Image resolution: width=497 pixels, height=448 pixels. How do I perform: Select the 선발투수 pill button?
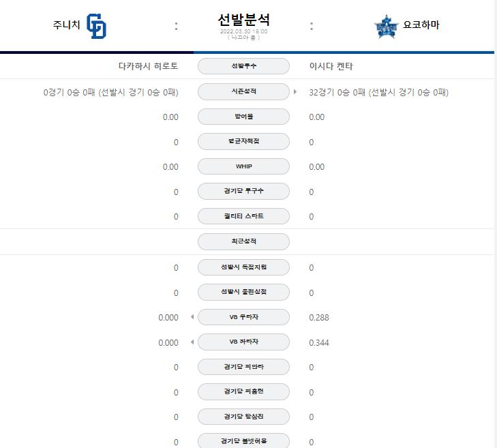point(243,66)
